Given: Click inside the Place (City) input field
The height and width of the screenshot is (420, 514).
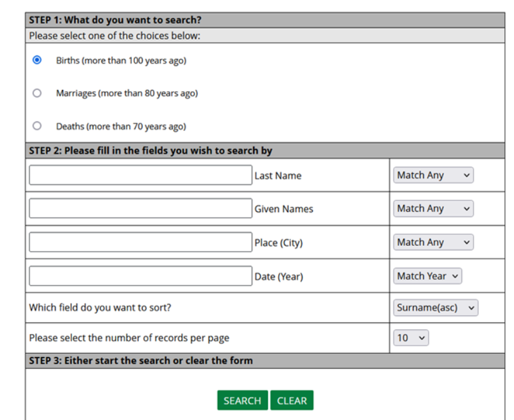Looking at the screenshot, I should pyautogui.click(x=140, y=242).
